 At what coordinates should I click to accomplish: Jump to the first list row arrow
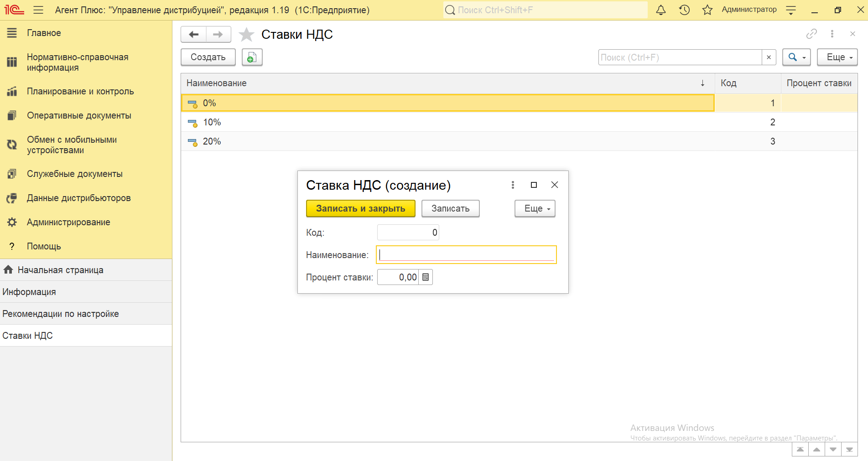800,450
